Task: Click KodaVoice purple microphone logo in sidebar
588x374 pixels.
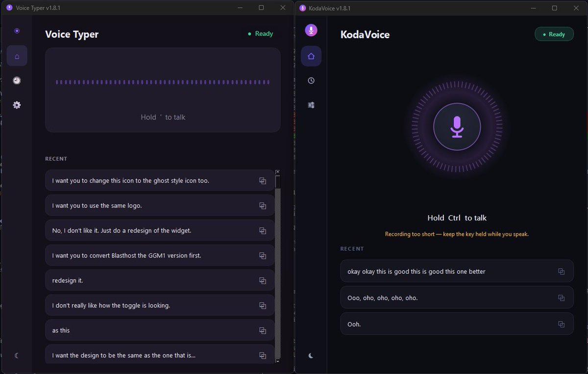Action: point(311,30)
